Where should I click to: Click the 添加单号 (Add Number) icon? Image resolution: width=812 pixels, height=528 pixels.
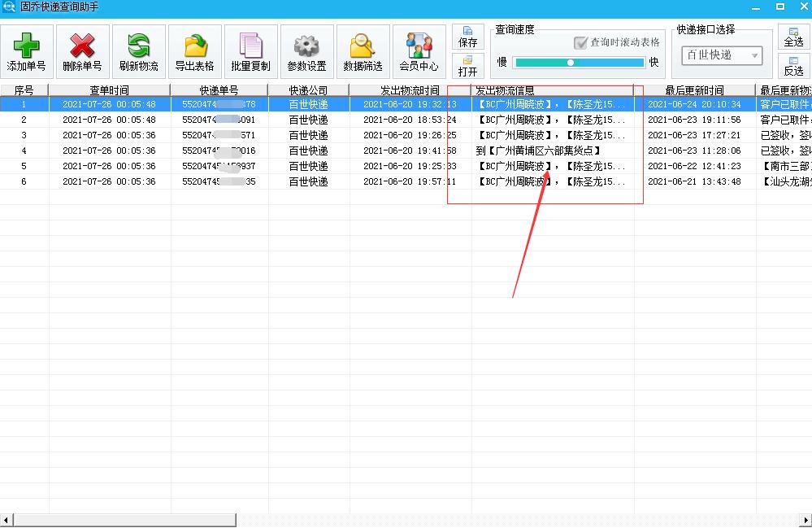coord(27,50)
